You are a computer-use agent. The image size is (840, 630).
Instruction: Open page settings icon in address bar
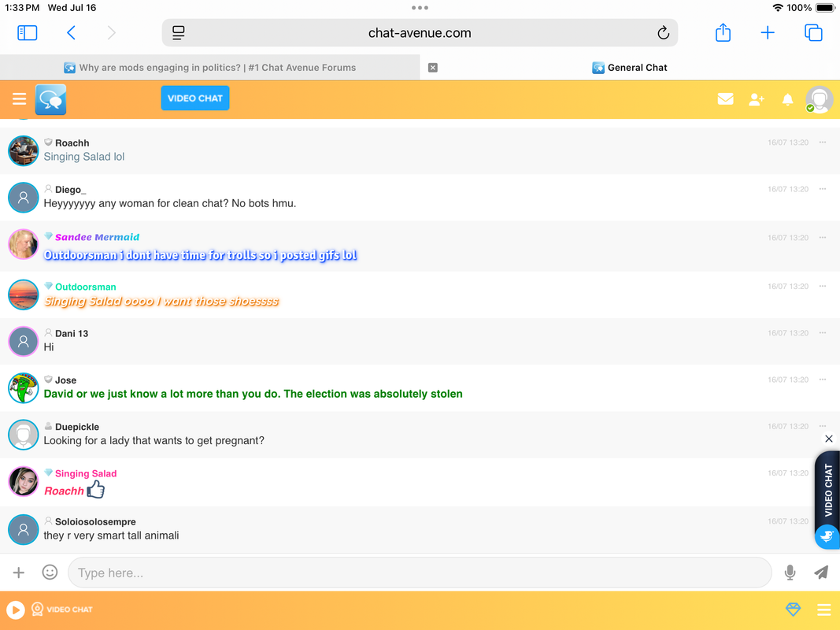179,33
